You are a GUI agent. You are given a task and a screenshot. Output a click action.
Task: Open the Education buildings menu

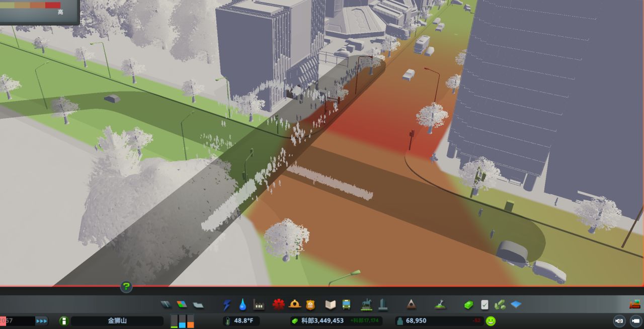click(331, 304)
